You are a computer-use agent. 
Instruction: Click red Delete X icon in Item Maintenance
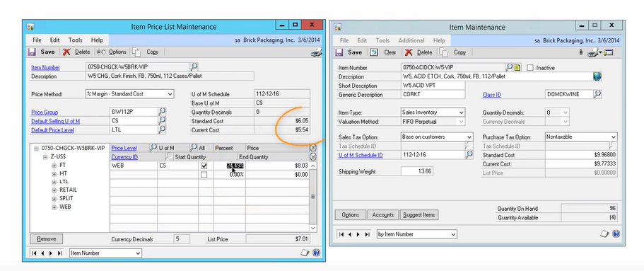pos(409,52)
